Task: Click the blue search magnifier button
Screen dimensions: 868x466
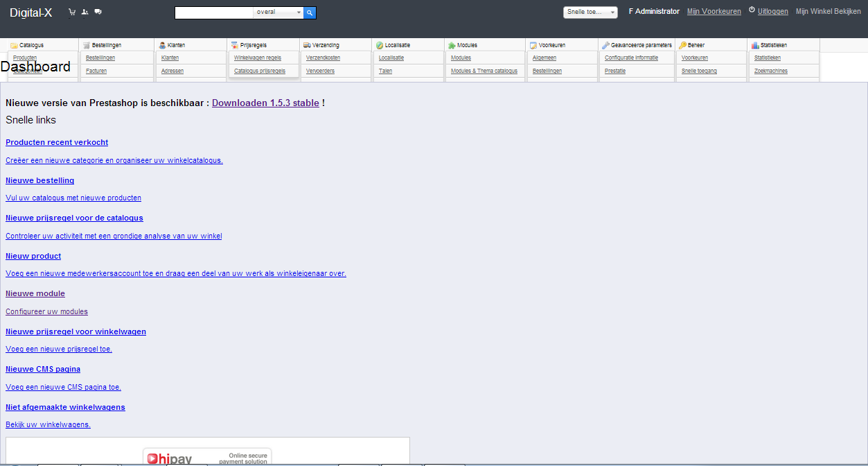Action: (x=310, y=12)
